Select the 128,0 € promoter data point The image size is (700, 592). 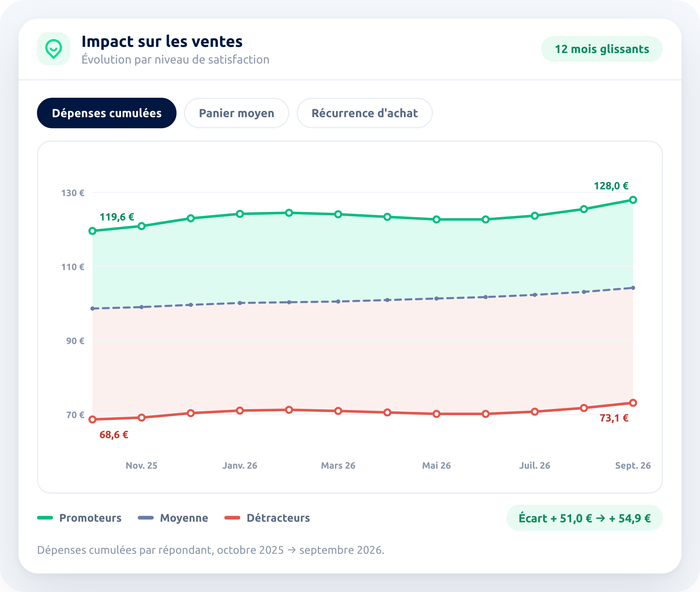tap(633, 200)
